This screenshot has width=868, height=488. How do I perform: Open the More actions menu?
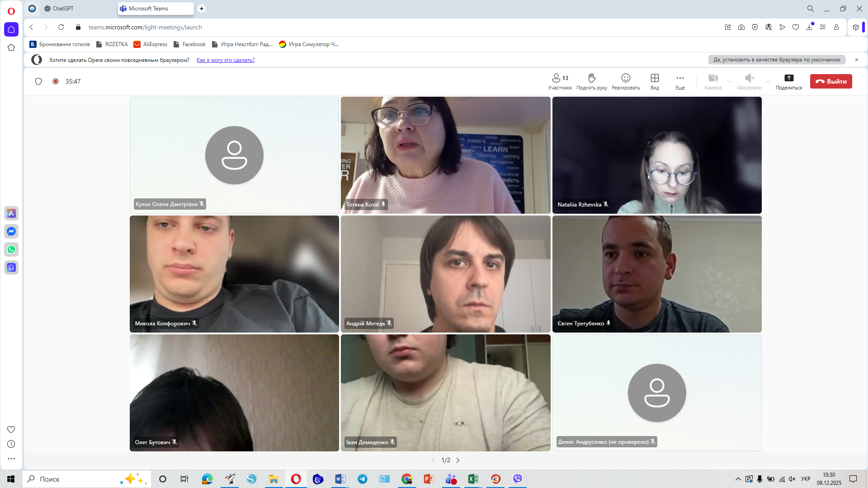(x=680, y=81)
